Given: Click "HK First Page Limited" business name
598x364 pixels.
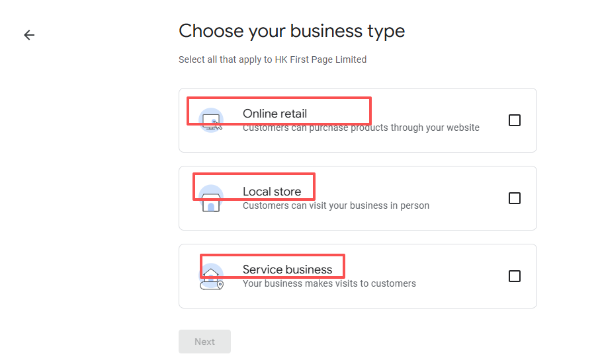Looking at the screenshot, I should click(320, 59).
